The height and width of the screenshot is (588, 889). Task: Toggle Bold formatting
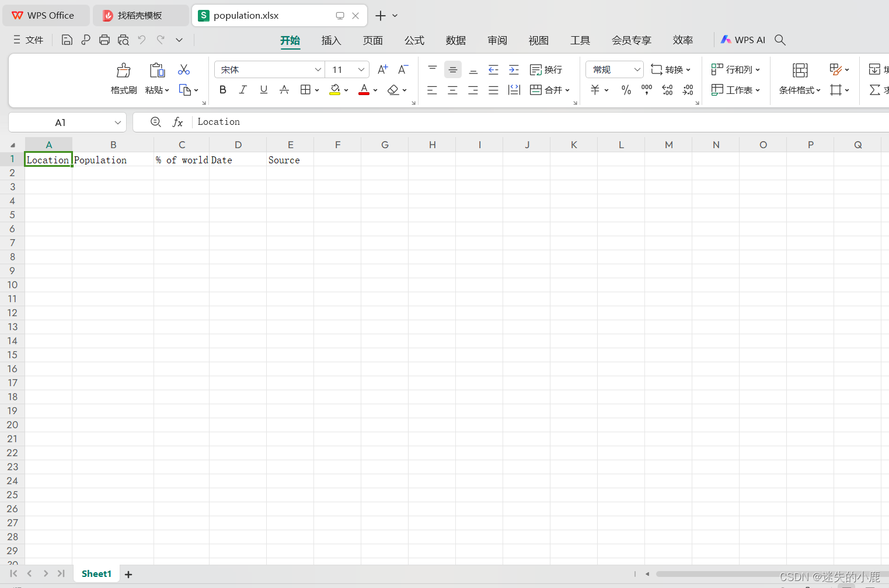(222, 89)
